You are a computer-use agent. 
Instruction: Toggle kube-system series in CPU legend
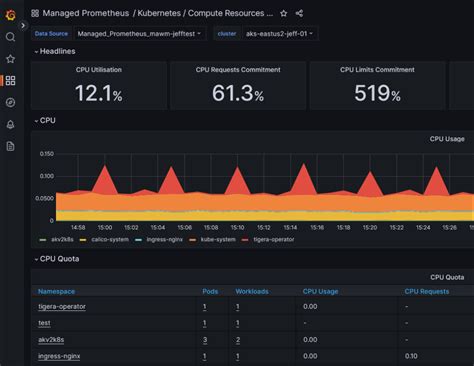(x=218, y=239)
